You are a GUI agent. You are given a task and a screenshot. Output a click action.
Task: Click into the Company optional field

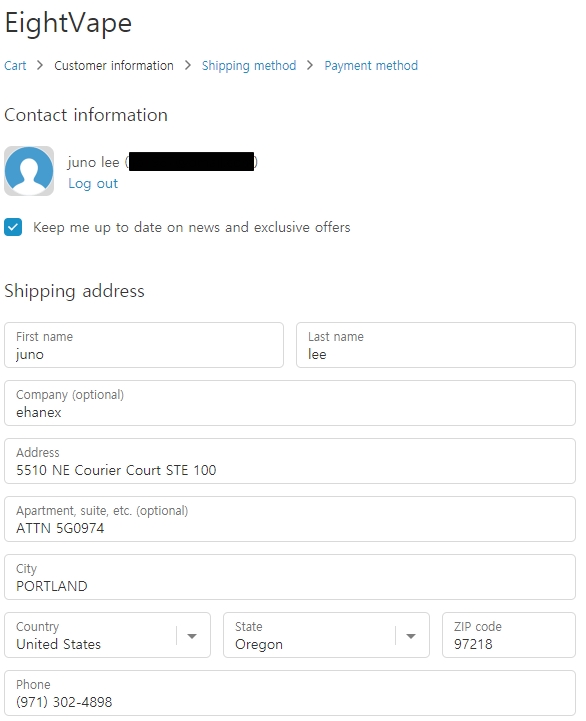(290, 403)
